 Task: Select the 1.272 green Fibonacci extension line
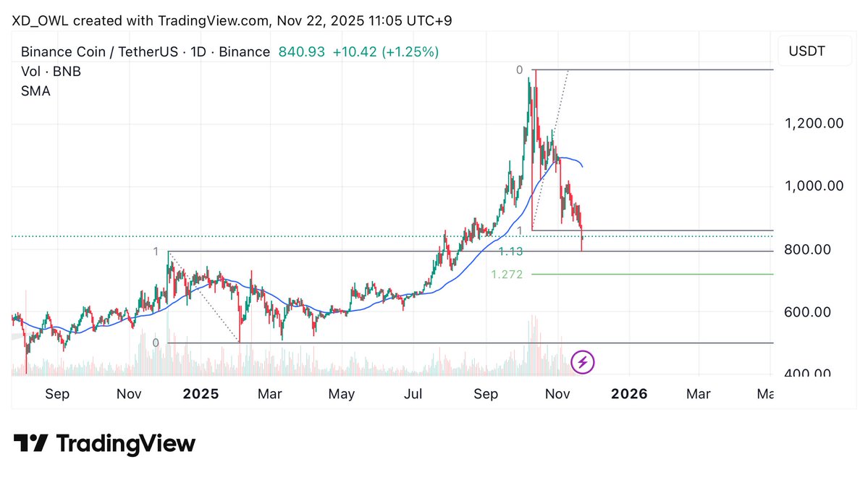pos(652,274)
